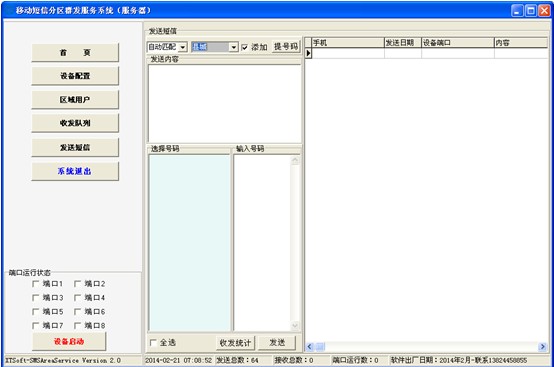Click the 收发统计 statistics button
This screenshot has height=367, width=554.
point(235,343)
